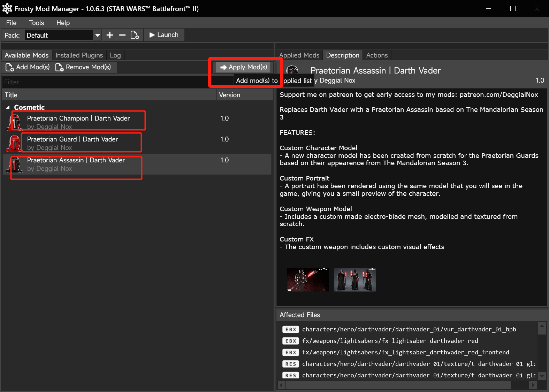Open the Pack dropdown showing Default
This screenshot has height=392, width=549.
(x=63, y=35)
